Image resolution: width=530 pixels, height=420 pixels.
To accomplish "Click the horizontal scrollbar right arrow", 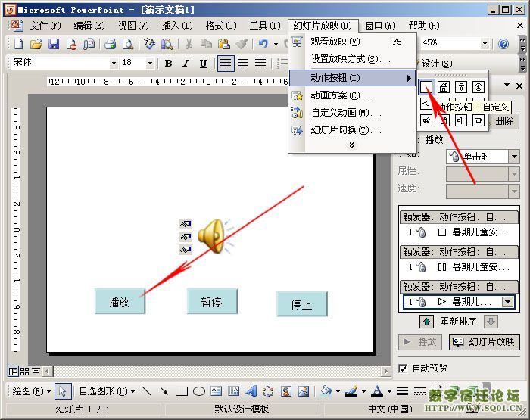I will click(385, 372).
